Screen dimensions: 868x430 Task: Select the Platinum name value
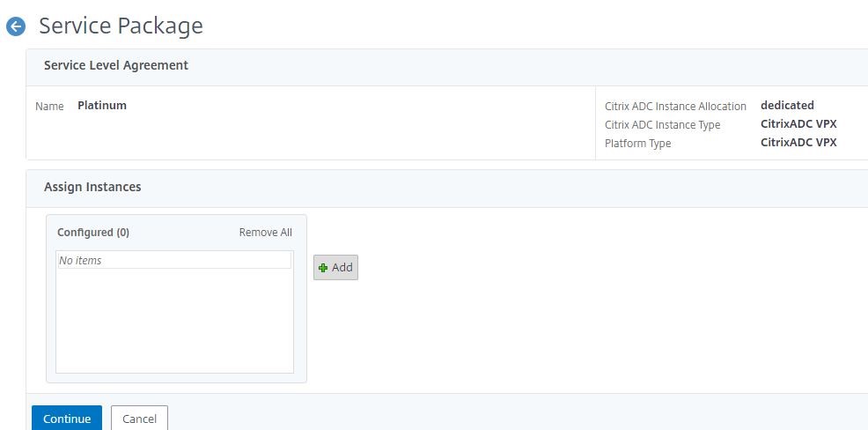102,105
